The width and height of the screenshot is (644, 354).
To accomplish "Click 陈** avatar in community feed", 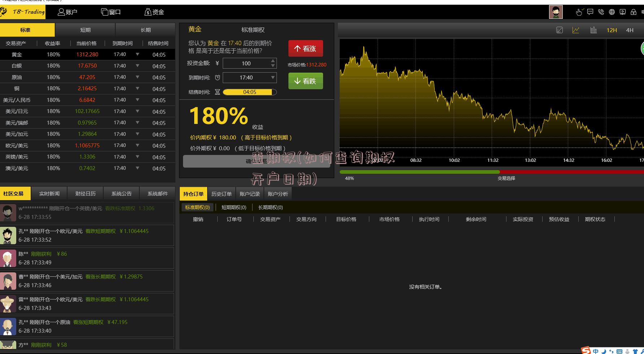I will point(8,258).
